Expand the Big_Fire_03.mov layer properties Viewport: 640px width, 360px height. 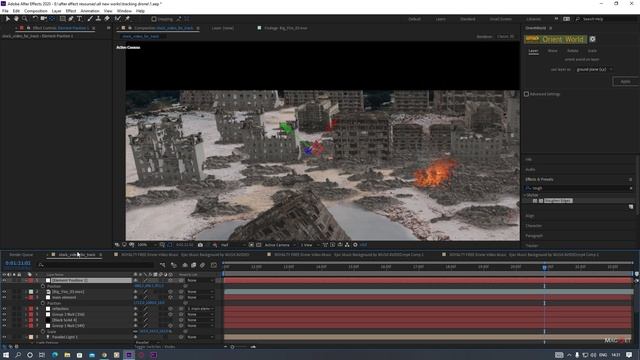click(25, 292)
